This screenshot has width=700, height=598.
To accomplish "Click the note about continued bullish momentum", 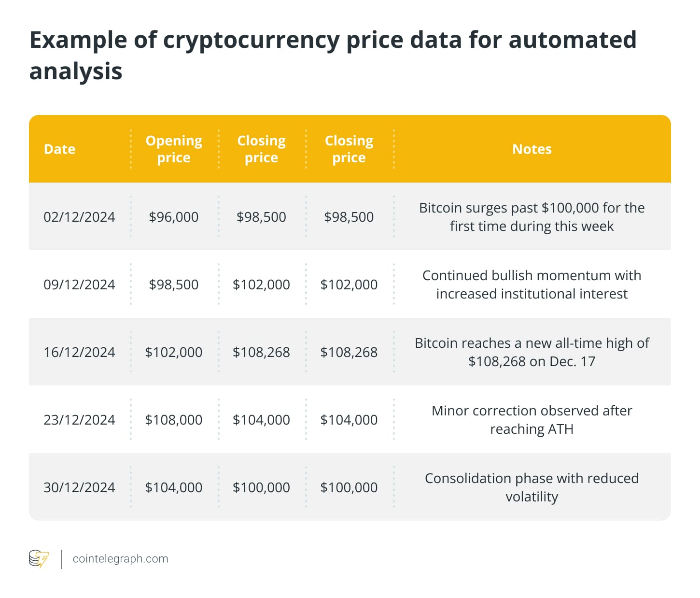I will 532,285.
